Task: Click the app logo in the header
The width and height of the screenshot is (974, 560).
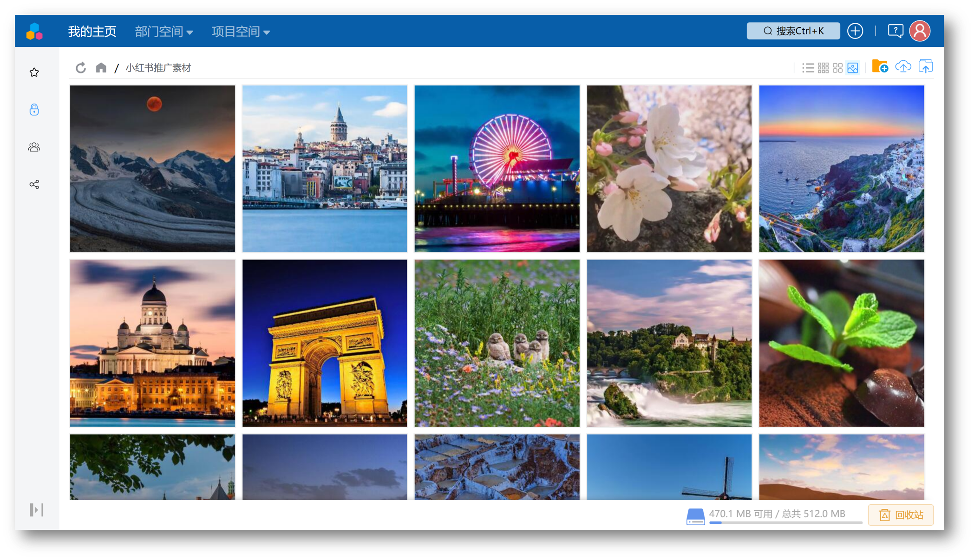Action: tap(34, 31)
